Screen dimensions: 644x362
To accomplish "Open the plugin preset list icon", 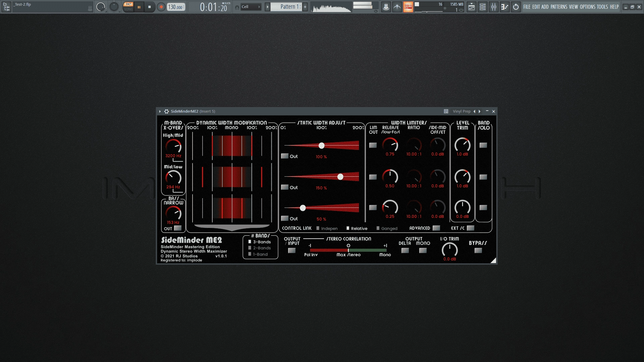I will [x=446, y=111].
